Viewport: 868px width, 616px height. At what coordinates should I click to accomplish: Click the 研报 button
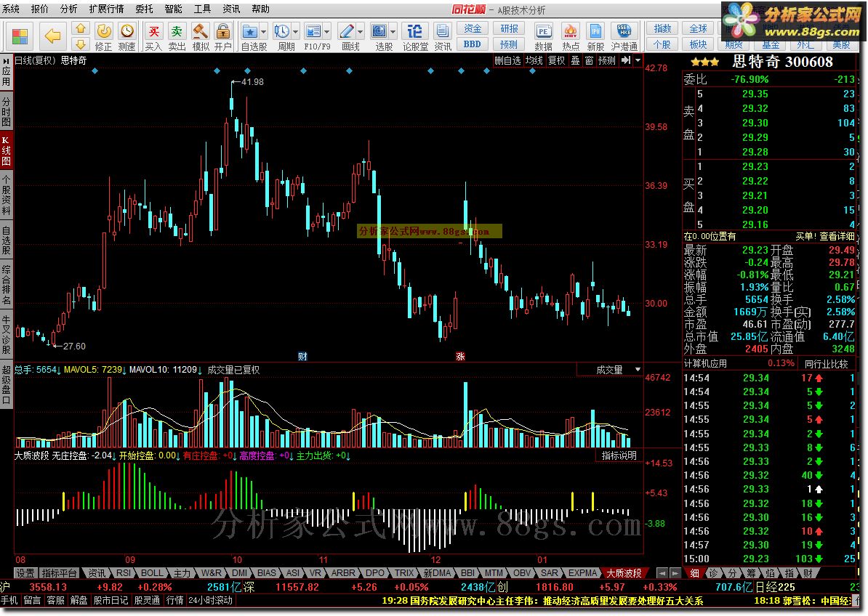pos(509,29)
